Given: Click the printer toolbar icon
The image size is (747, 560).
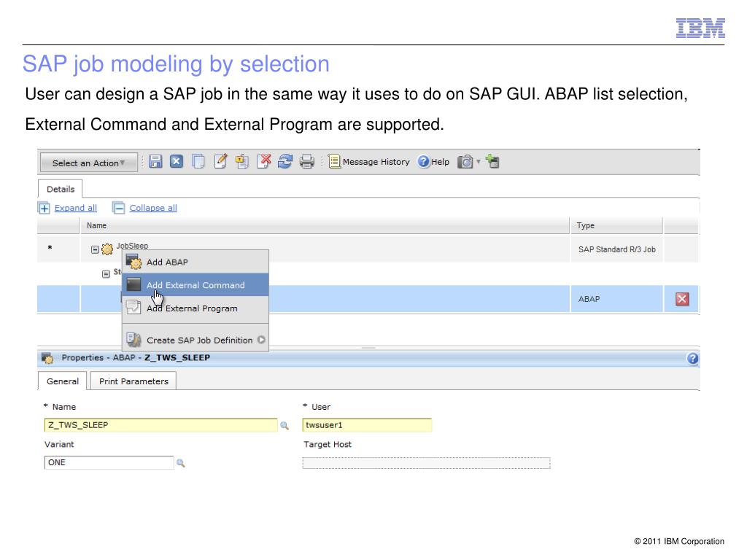Looking at the screenshot, I should tap(307, 162).
